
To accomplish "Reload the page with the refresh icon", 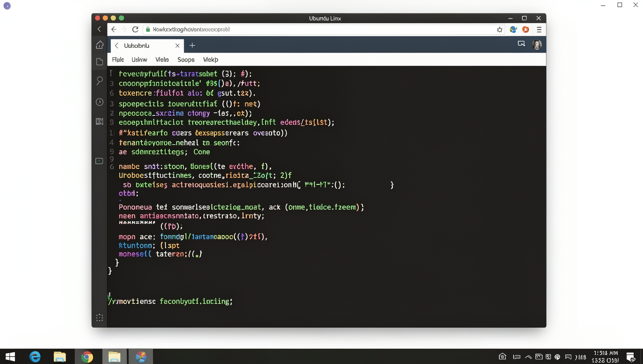I will pos(135,29).
